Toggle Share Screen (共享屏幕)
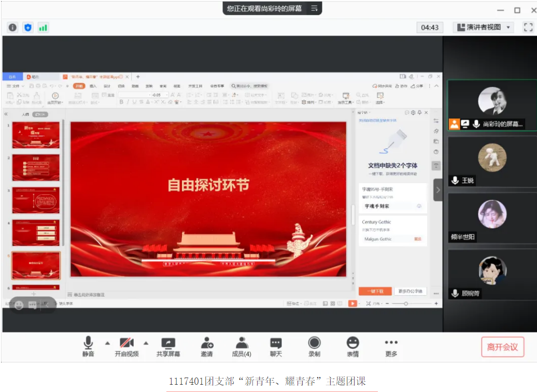Viewport: 537px width, 392px height. (x=168, y=346)
